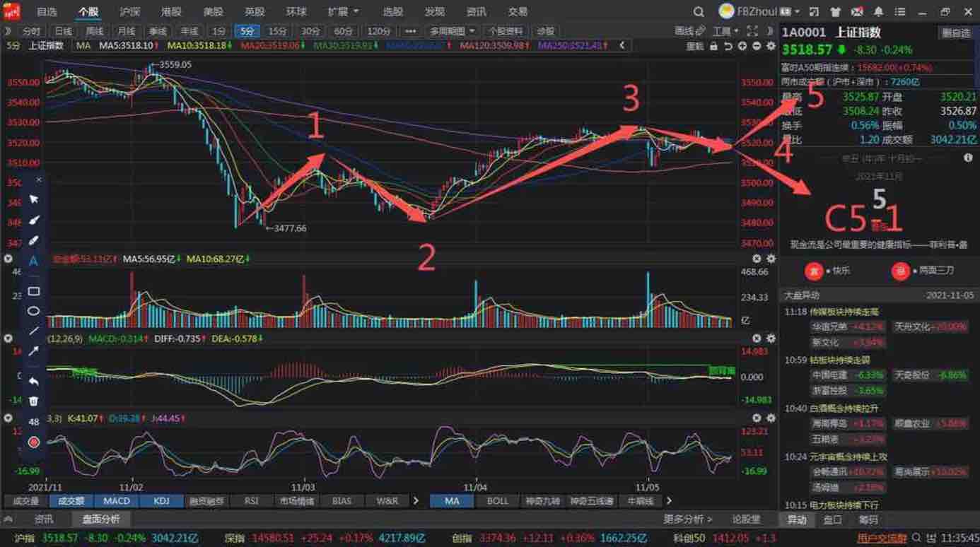Image resolution: width=980 pixels, height=547 pixels.
Task: Undo last drawing in tool palette
Action: pos(33,381)
